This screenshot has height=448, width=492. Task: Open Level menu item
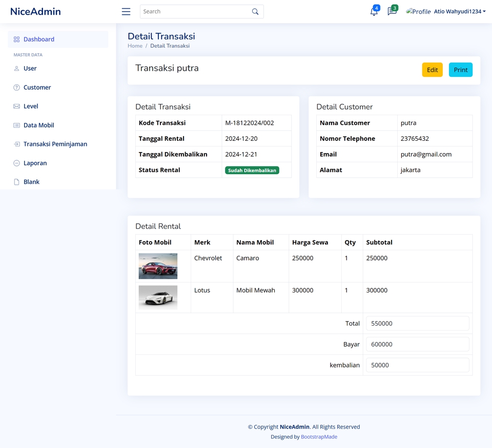[58, 106]
